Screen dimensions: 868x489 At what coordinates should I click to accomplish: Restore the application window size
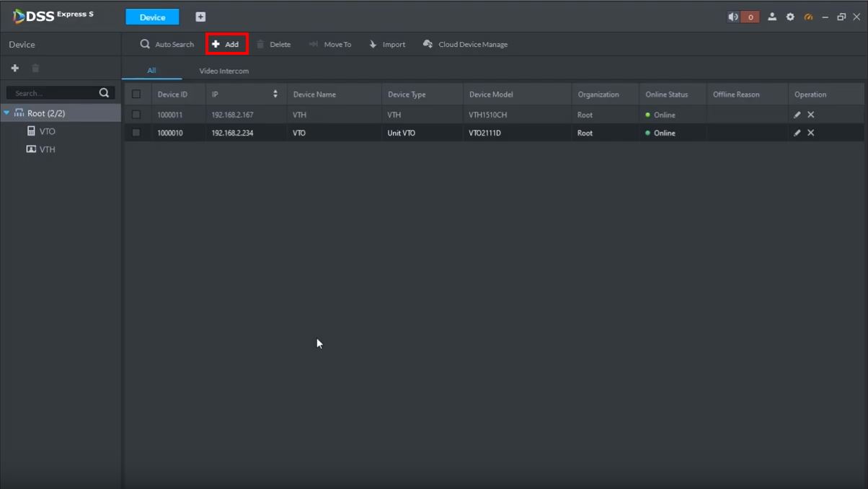[841, 17]
